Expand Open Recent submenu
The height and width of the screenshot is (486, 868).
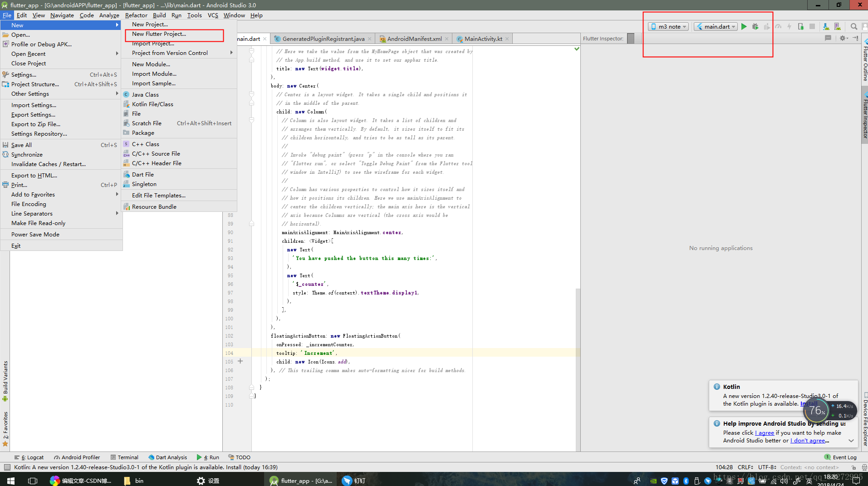tap(61, 54)
